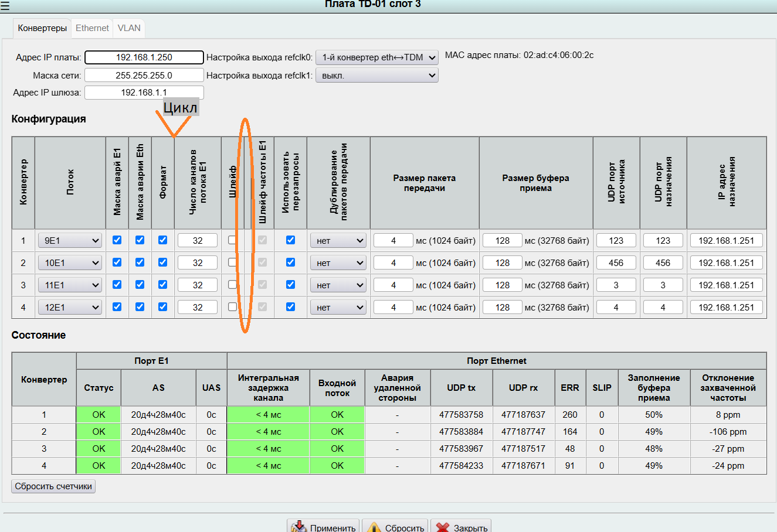Viewport: 777px width, 532px height.
Task: Open the 10E1 stream dropdown
Action: click(x=70, y=263)
